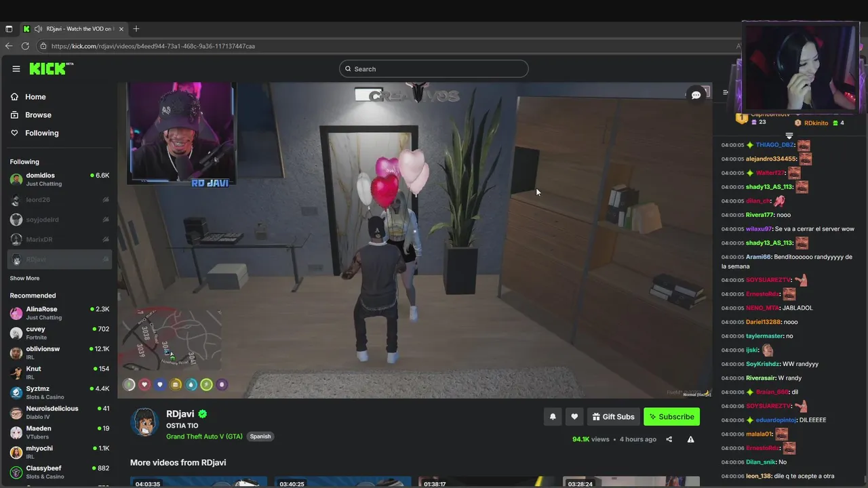The image size is (868, 488).
Task: Open Maeden recommended channel
Action: coord(60,432)
